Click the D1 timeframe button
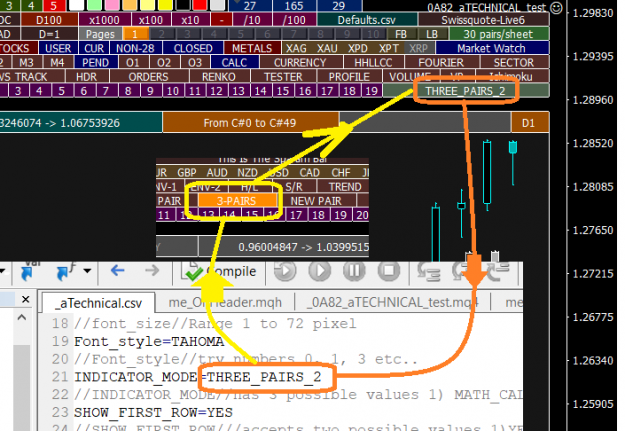625x431 pixels. pos(529,123)
